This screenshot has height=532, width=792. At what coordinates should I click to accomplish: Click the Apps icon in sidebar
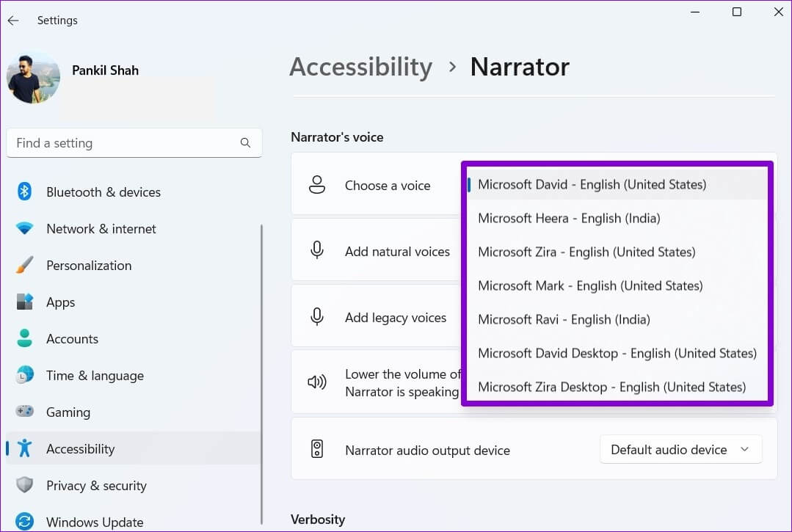click(x=24, y=302)
